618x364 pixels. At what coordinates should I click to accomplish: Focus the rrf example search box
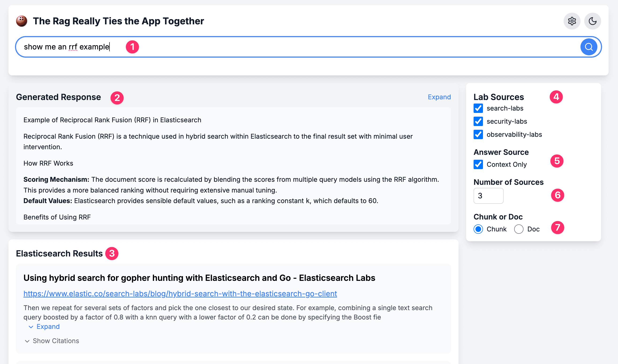(294, 47)
